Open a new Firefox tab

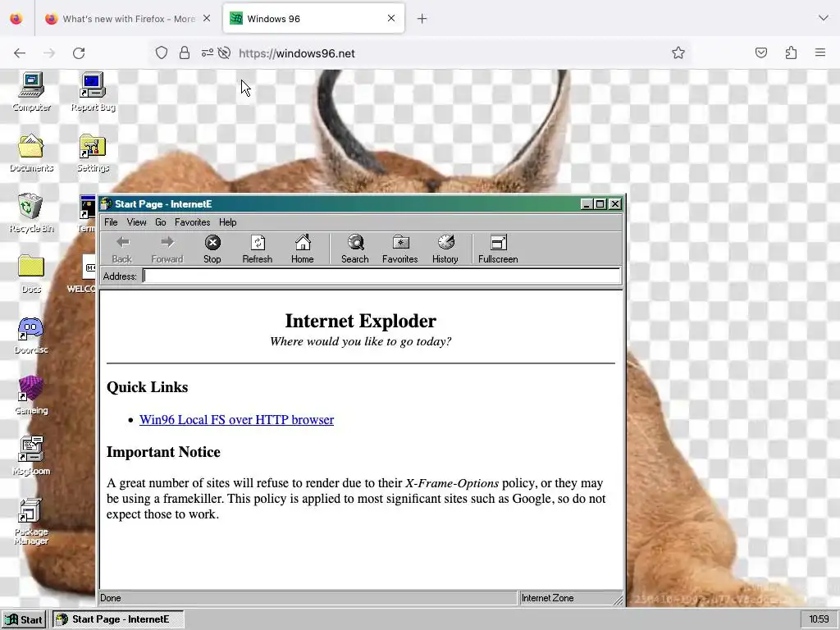pyautogui.click(x=422, y=19)
